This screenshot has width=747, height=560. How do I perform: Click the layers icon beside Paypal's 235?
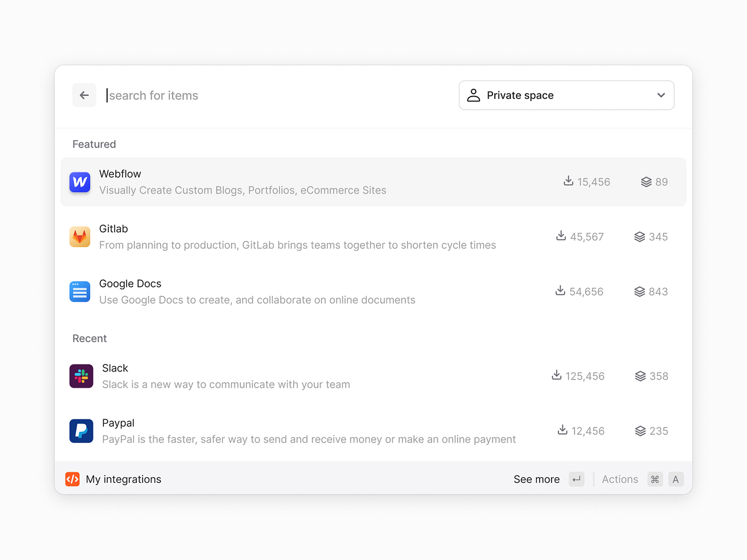click(639, 431)
